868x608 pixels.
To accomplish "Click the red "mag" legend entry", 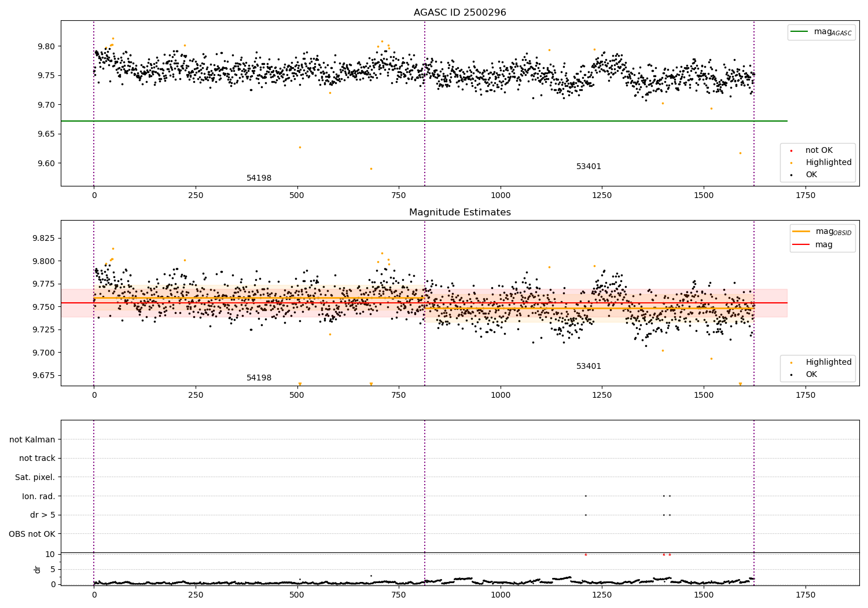I will [x=812, y=244].
